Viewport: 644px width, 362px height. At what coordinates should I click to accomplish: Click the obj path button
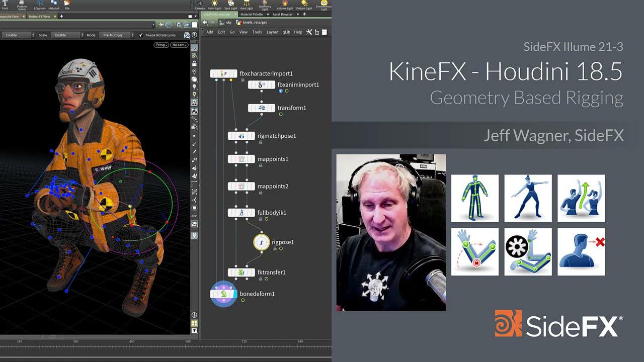(226, 23)
